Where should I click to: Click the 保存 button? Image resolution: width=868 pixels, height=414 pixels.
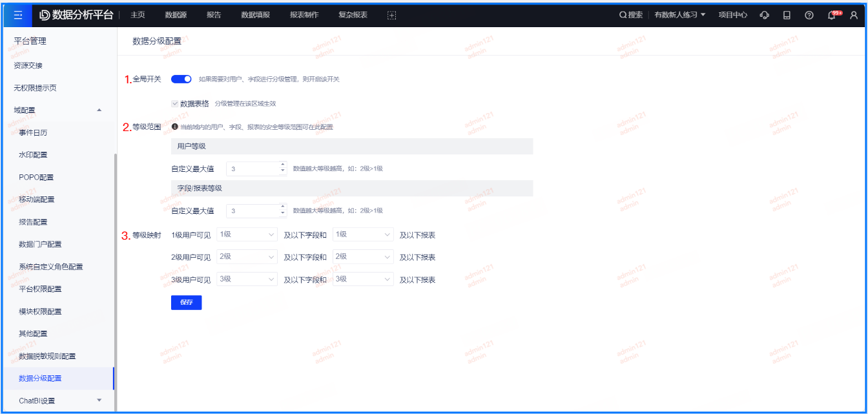pos(186,303)
